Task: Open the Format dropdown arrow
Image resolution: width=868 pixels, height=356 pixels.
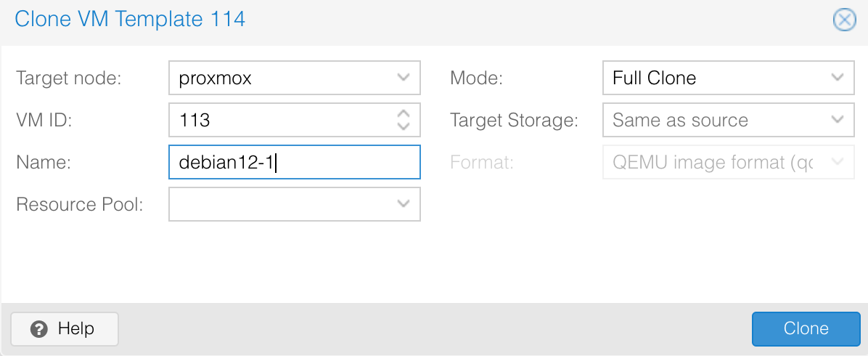Action: tap(838, 162)
